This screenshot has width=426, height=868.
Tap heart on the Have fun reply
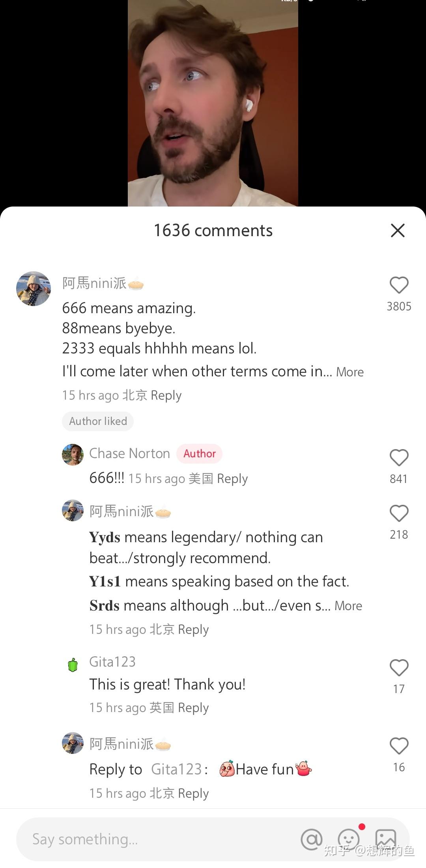click(399, 746)
